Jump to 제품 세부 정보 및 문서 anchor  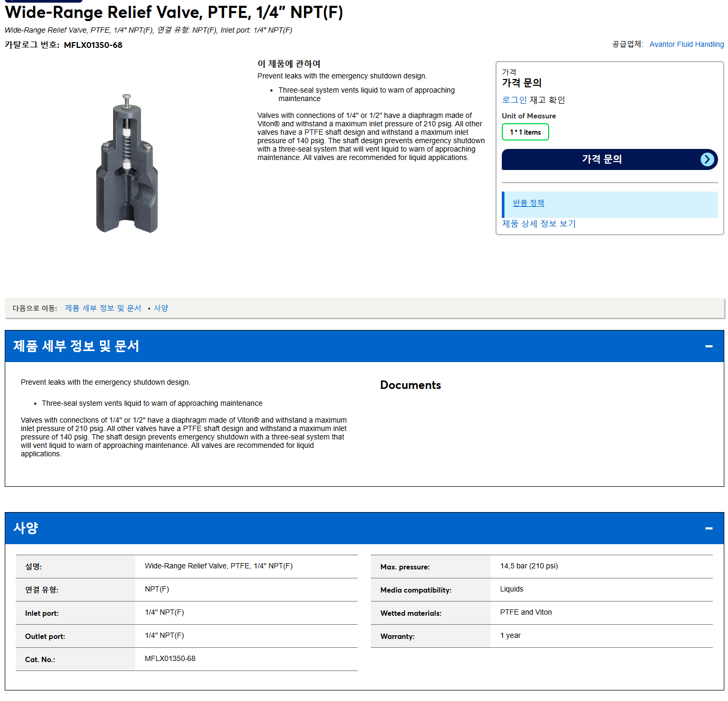103,308
